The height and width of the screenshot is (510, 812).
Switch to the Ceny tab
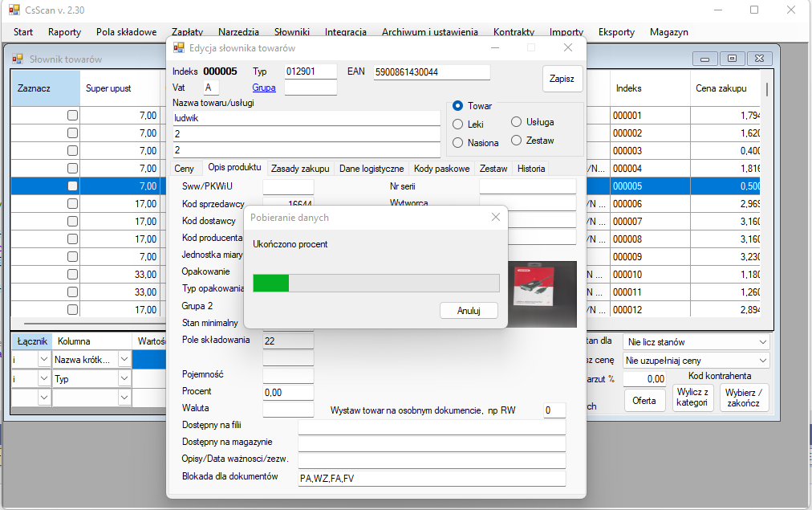[184, 169]
